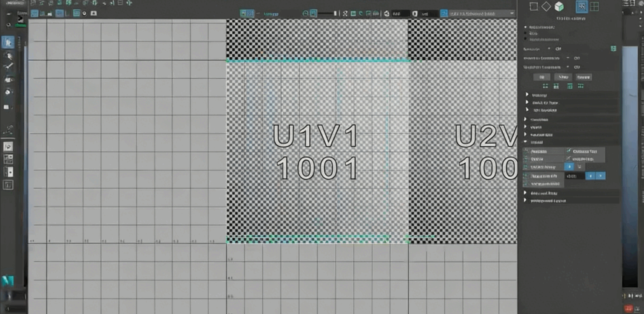This screenshot has height=314, width=644.
Task: Open the Symmetrize dropdown
Action: click(550, 48)
